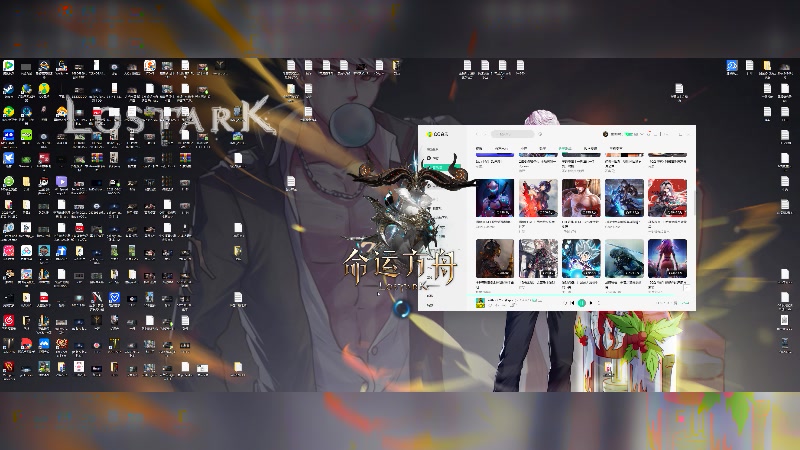Image resolution: width=800 pixels, height=450 pixels.
Task: Open the pink-haired girl back-view playlist cover
Action: 667,258
